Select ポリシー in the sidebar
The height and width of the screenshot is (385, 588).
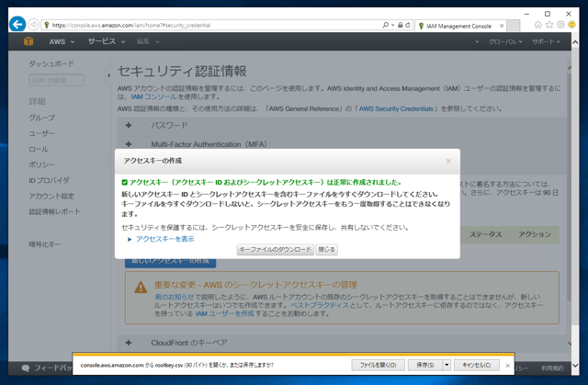(41, 164)
